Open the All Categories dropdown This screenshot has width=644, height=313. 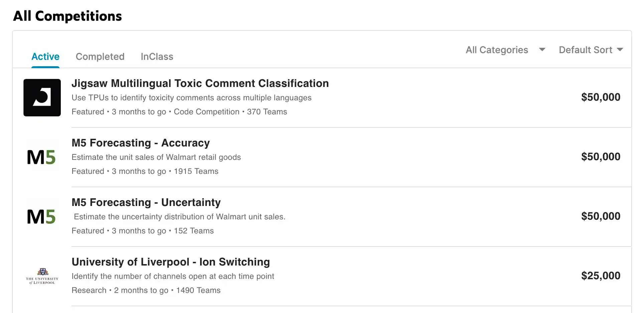point(497,49)
